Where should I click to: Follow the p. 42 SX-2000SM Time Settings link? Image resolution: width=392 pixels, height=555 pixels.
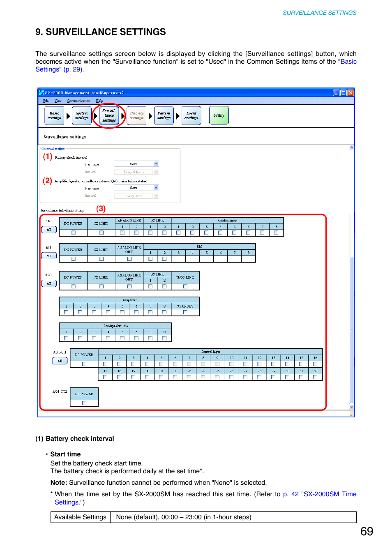pyautogui.click(x=205, y=498)
